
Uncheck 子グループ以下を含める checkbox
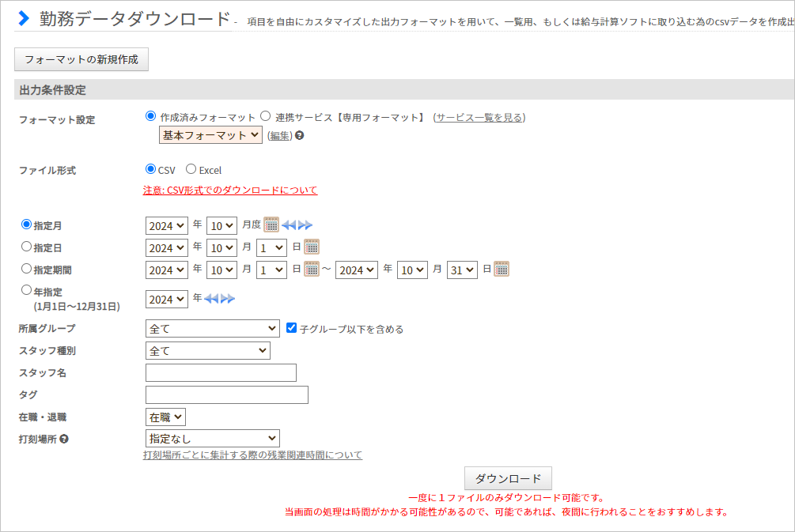tap(291, 328)
